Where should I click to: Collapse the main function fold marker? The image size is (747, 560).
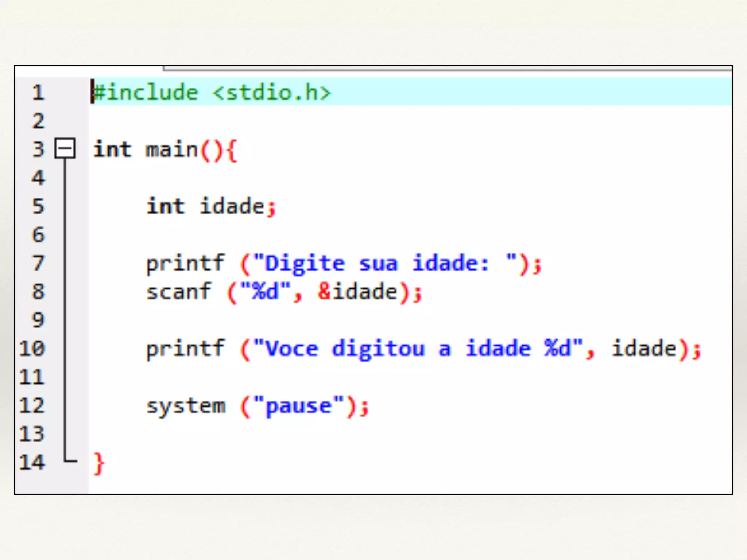(x=65, y=148)
